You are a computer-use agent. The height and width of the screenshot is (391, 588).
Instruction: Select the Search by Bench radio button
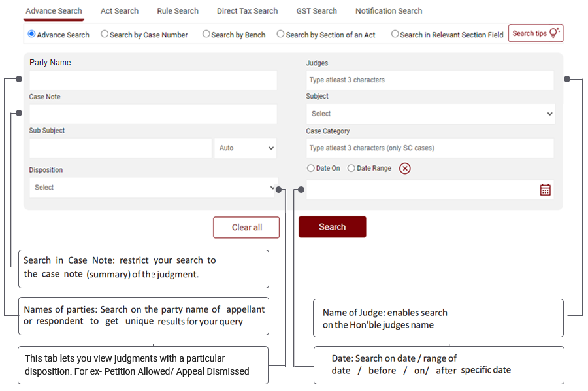(206, 34)
